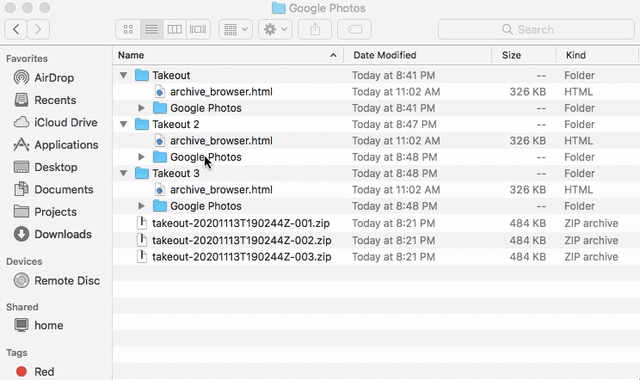Expand Google Photos under Takeout 3
640x380 pixels.
pos(141,206)
